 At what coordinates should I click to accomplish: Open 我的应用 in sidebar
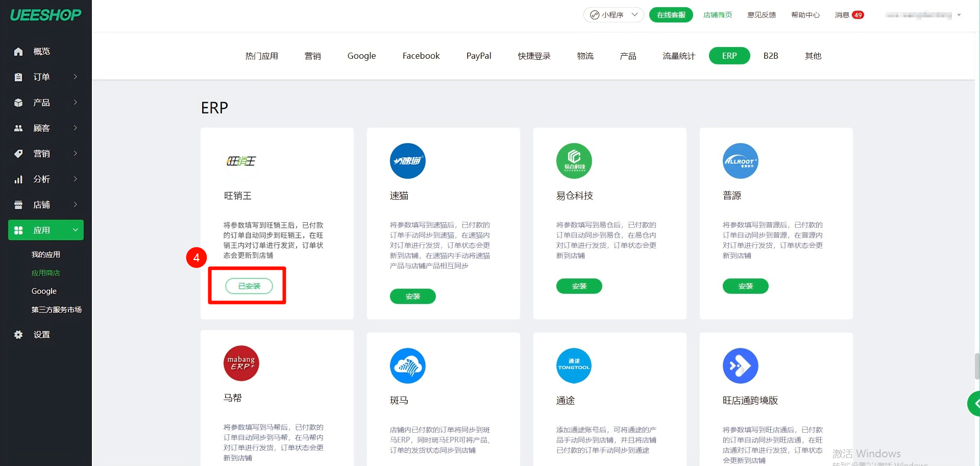pos(46,254)
